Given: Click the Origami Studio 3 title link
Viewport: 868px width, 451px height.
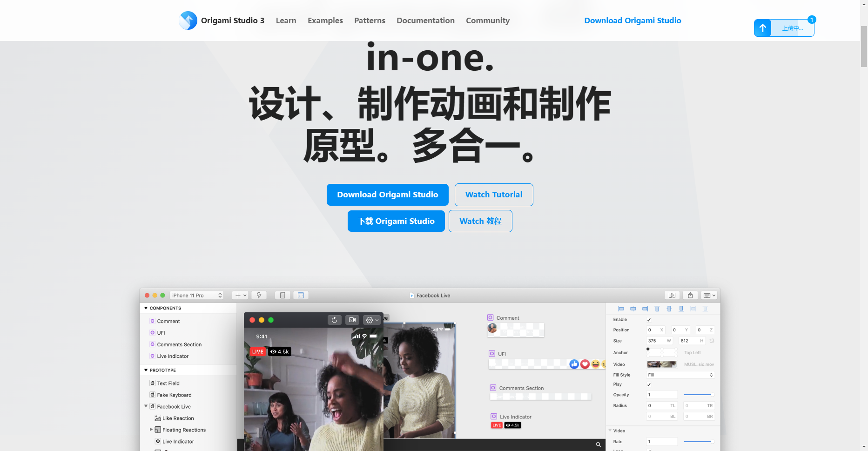Looking at the screenshot, I should point(233,20).
